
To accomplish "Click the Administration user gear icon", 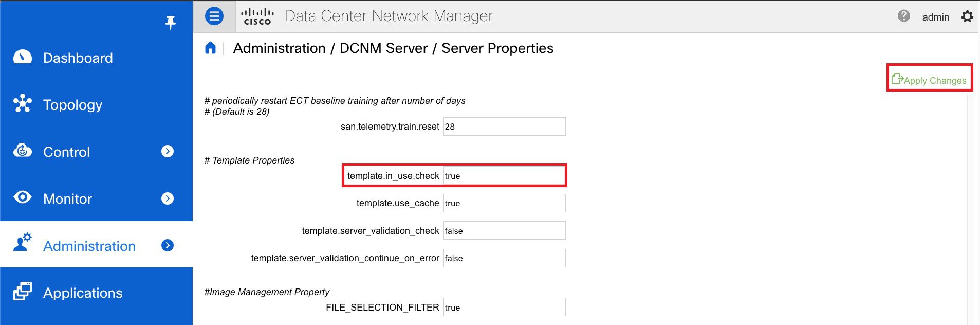I will coord(23,242).
